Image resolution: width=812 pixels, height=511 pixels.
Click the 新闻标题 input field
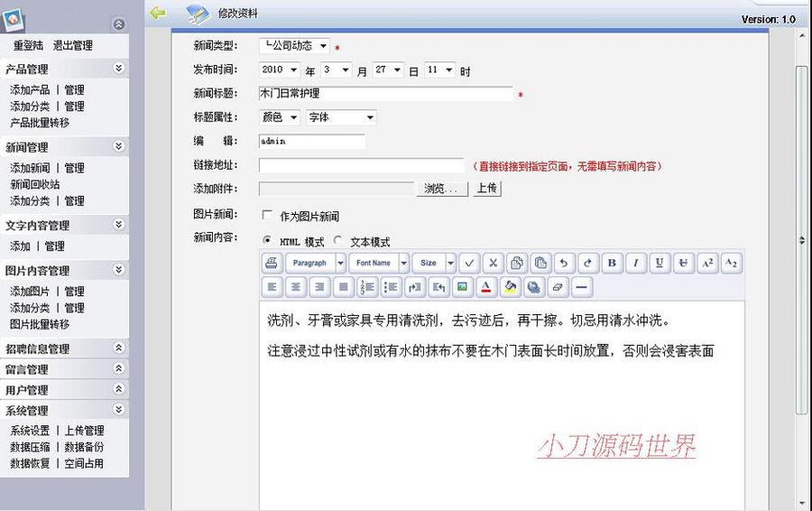click(x=386, y=94)
